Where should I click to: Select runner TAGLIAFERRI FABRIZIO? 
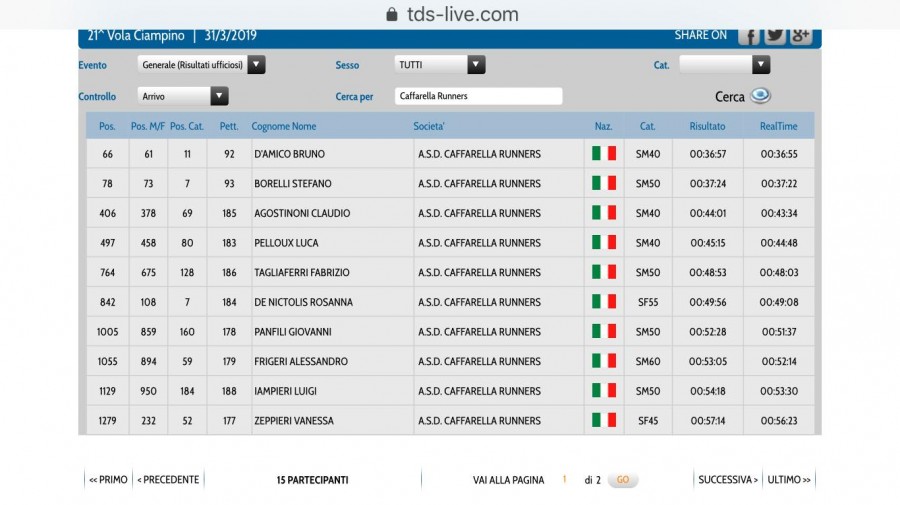tap(301, 272)
